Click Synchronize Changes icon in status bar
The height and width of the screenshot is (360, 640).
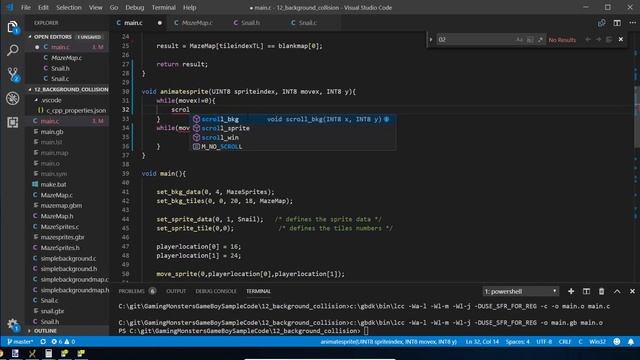[43, 342]
